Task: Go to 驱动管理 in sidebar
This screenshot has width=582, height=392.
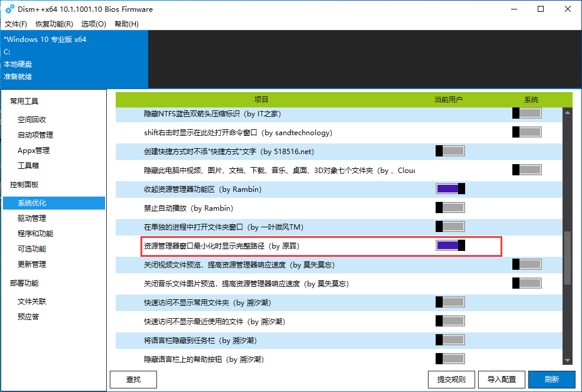Action: tap(32, 218)
